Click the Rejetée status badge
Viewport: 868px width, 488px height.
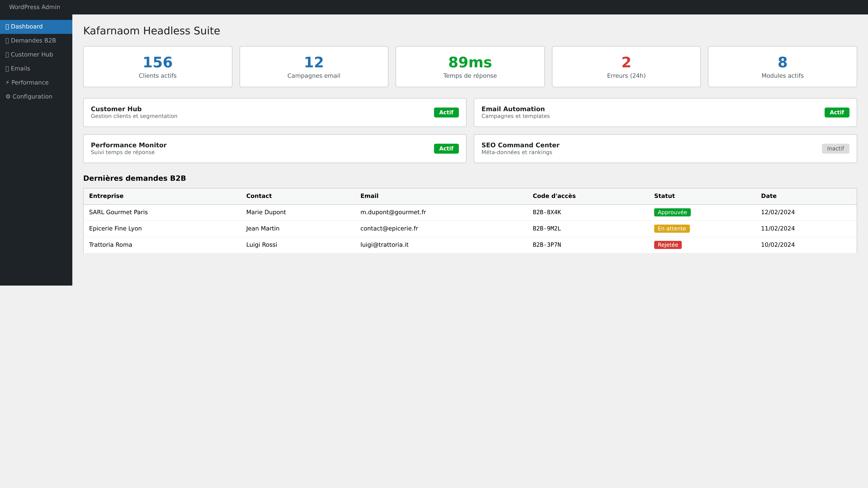pyautogui.click(x=668, y=244)
